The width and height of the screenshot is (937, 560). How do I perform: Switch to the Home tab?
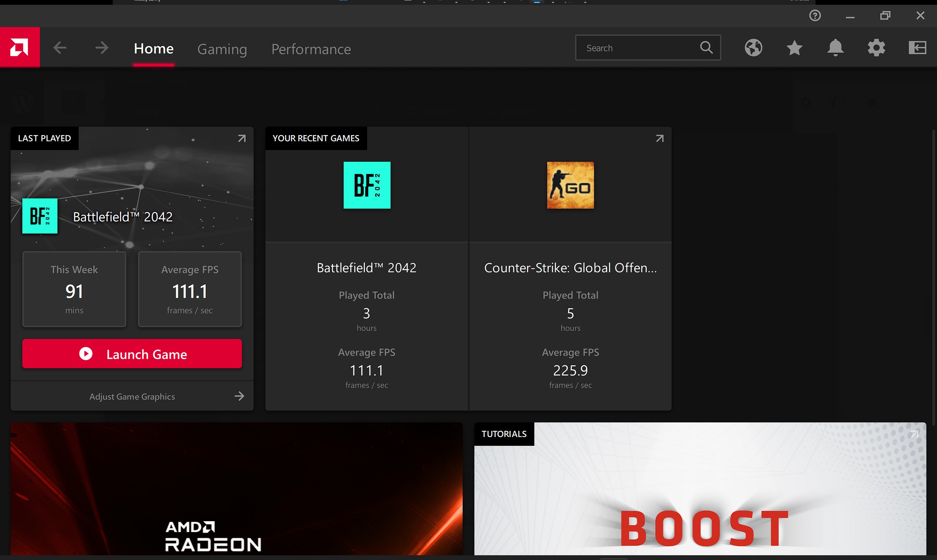click(154, 49)
